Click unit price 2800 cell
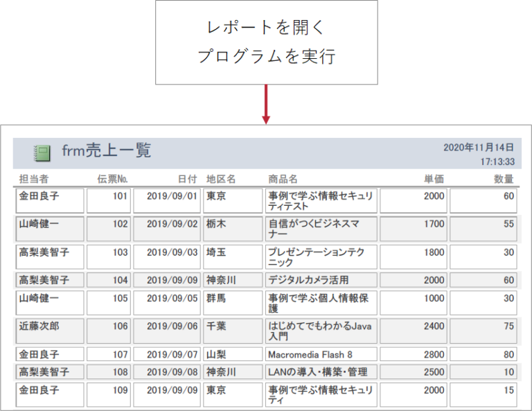The width and height of the screenshot is (532, 411). click(x=414, y=354)
